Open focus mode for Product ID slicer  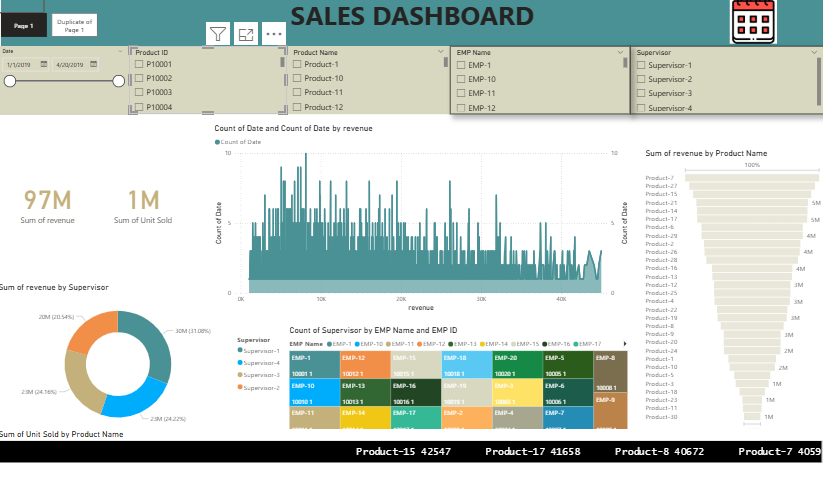[x=246, y=34]
